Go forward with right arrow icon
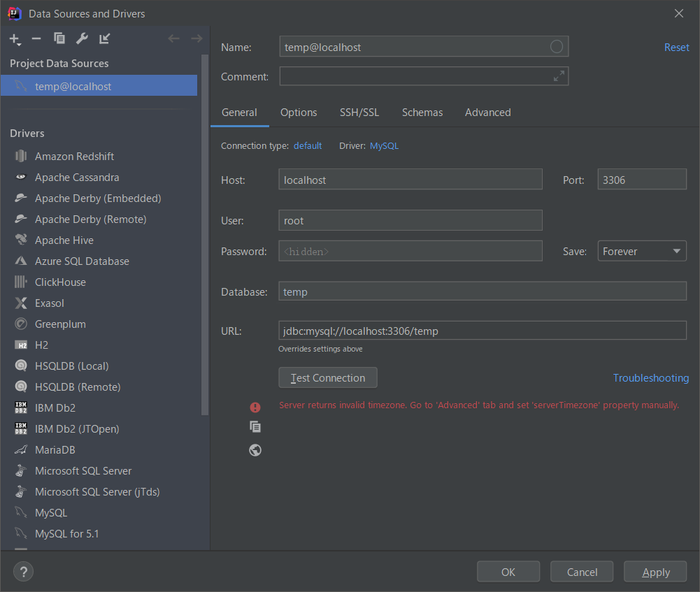The image size is (700, 592). point(197,39)
